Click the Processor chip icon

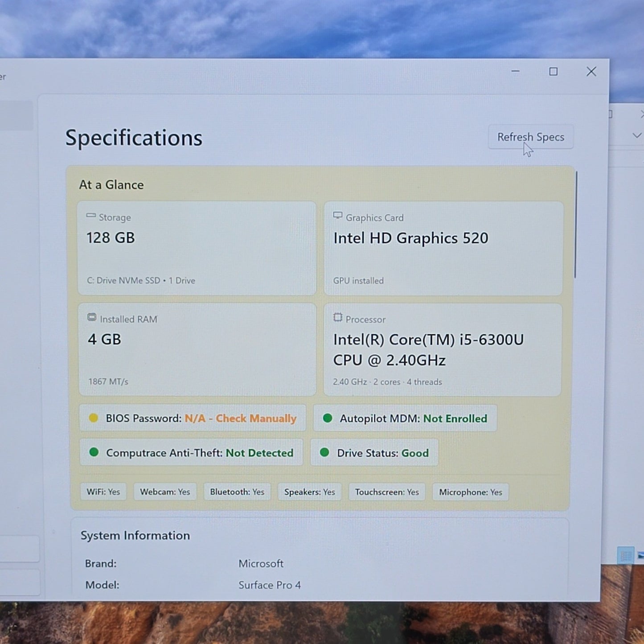tap(338, 317)
